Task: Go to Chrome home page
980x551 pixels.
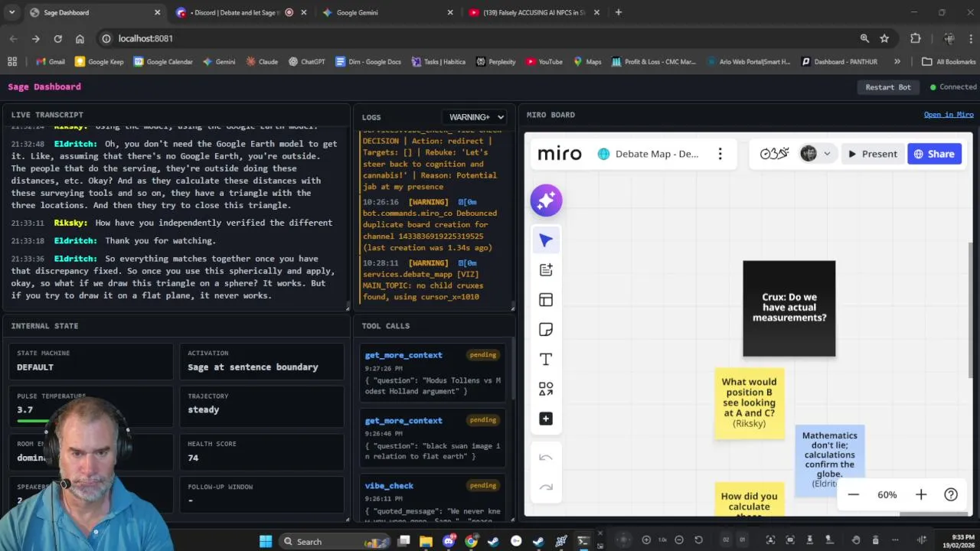Action: pyautogui.click(x=80, y=38)
